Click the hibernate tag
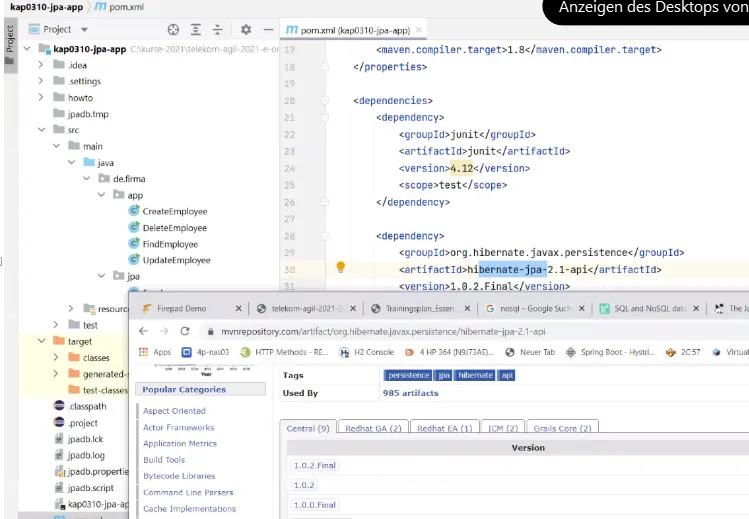The height and width of the screenshot is (519, 749). (x=475, y=375)
